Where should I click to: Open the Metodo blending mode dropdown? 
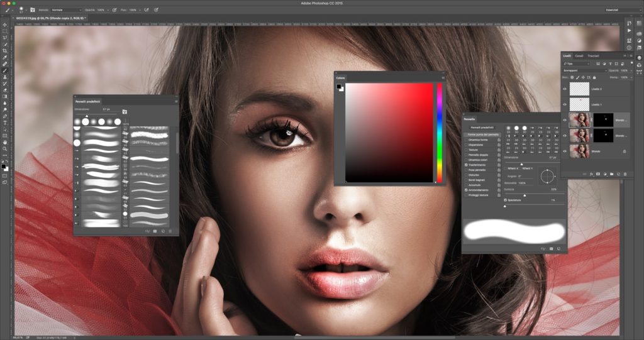click(66, 10)
